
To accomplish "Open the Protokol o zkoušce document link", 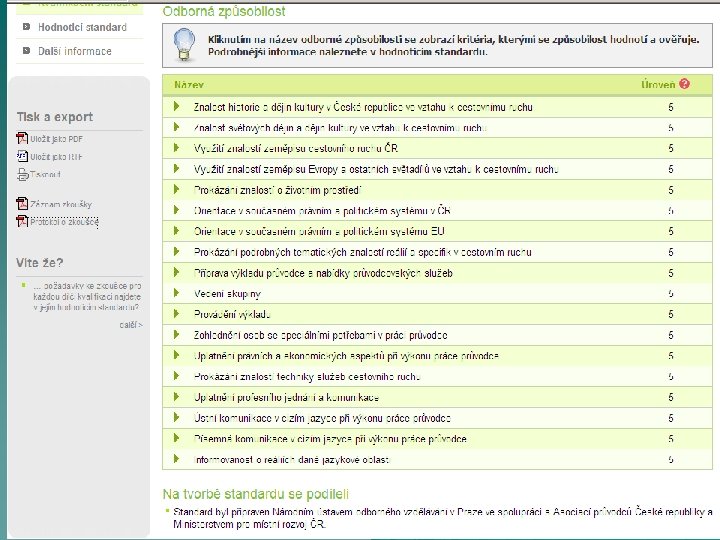I will [x=65, y=222].
